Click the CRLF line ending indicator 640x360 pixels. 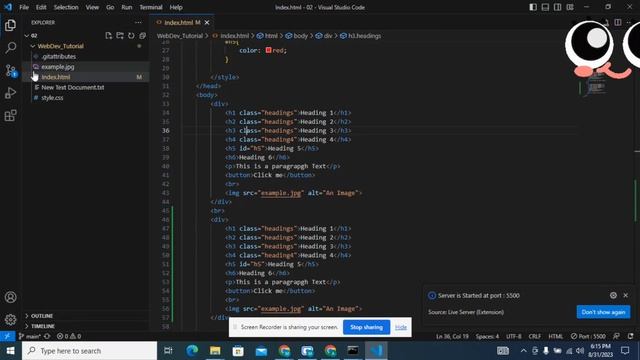coord(535,336)
